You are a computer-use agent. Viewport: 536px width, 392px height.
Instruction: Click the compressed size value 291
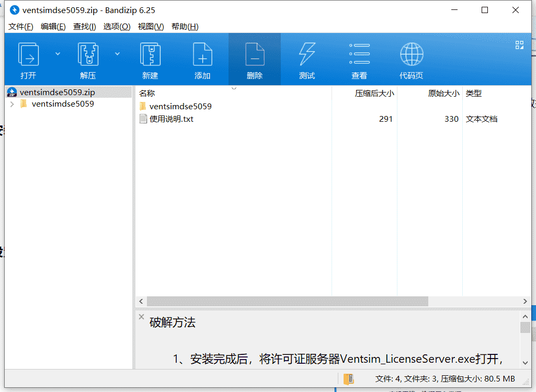[x=385, y=119]
